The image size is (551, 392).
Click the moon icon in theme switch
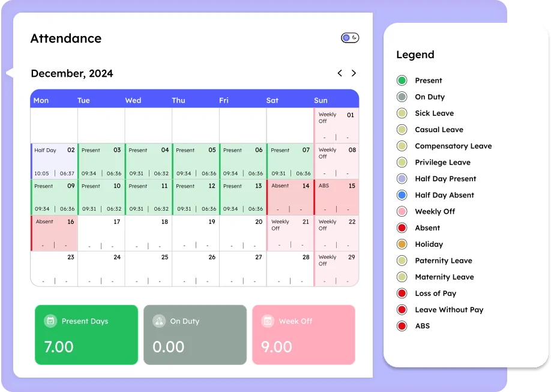(354, 37)
